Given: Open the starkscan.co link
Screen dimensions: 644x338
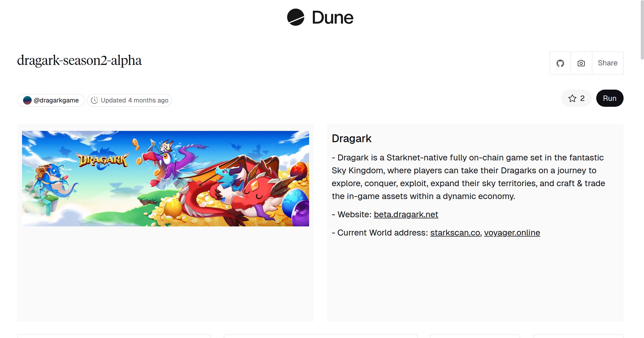Looking at the screenshot, I should [455, 233].
